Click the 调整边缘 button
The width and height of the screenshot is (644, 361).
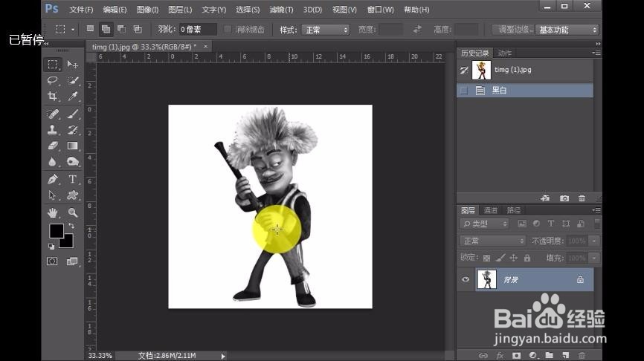click(x=513, y=30)
